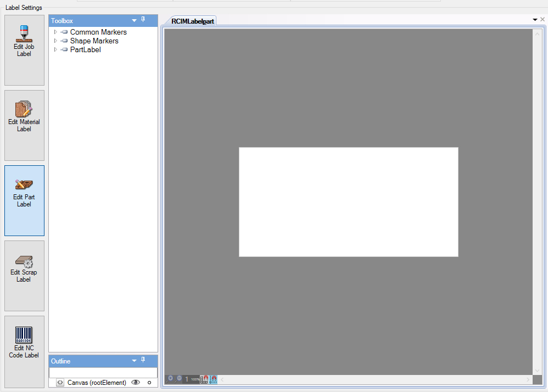The width and height of the screenshot is (548, 392).
Task: Zoom in on the label canvas
Action: click(x=170, y=379)
